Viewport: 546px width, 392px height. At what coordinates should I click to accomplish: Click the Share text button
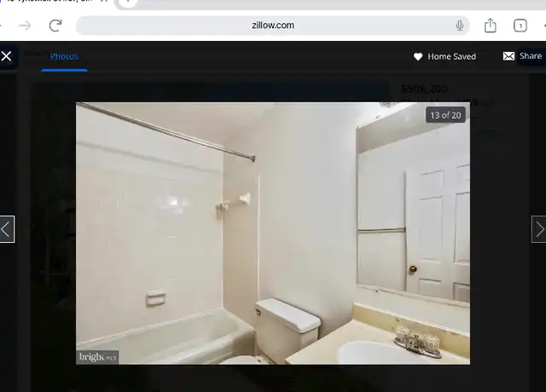pyautogui.click(x=531, y=56)
